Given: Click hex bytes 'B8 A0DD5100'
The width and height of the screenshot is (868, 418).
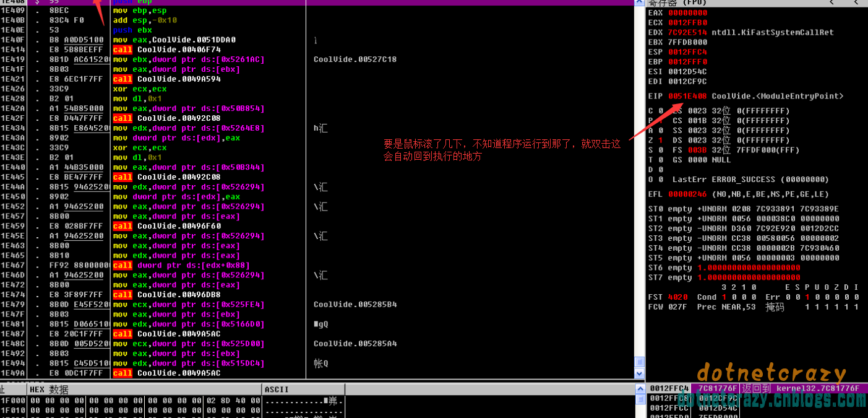Looking at the screenshot, I should (x=76, y=40).
